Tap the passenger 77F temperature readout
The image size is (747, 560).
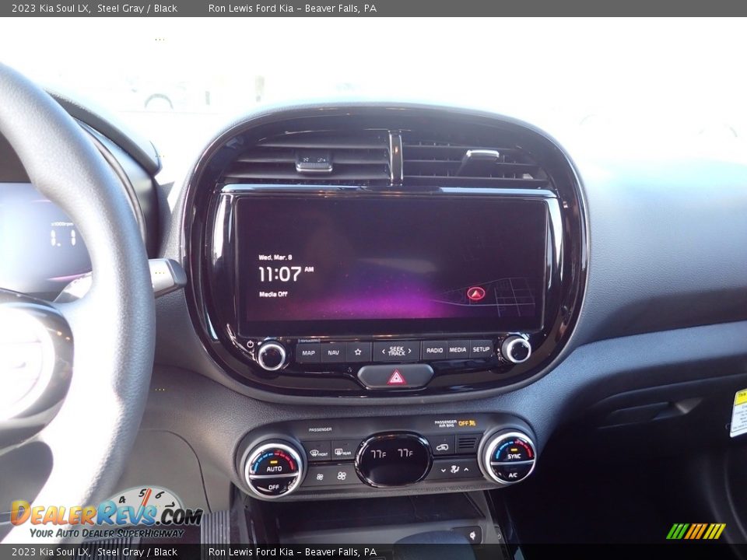pyautogui.click(x=405, y=453)
